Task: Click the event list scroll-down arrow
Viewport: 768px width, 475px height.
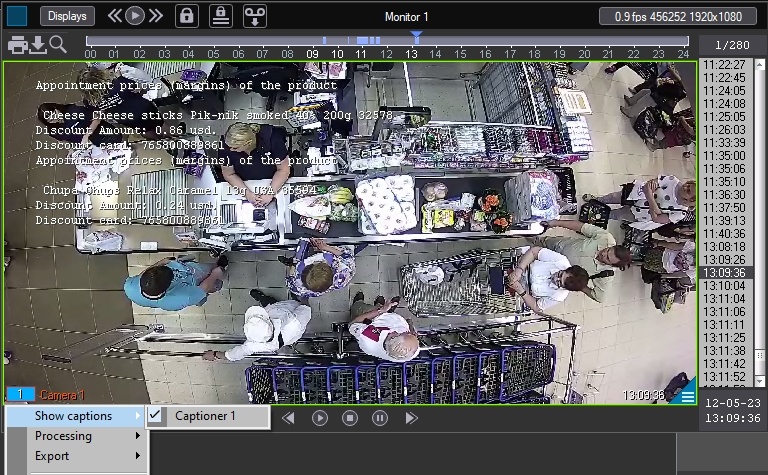Action: (760, 381)
